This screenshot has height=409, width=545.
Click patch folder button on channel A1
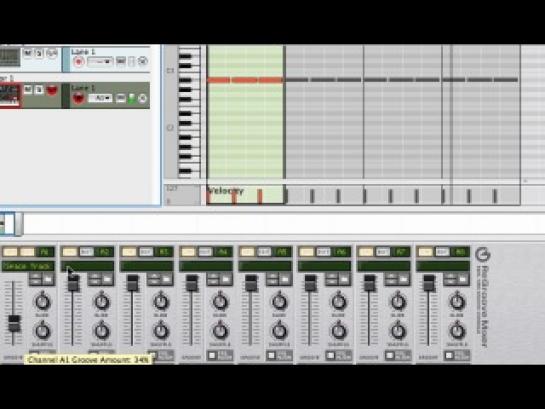(48, 279)
